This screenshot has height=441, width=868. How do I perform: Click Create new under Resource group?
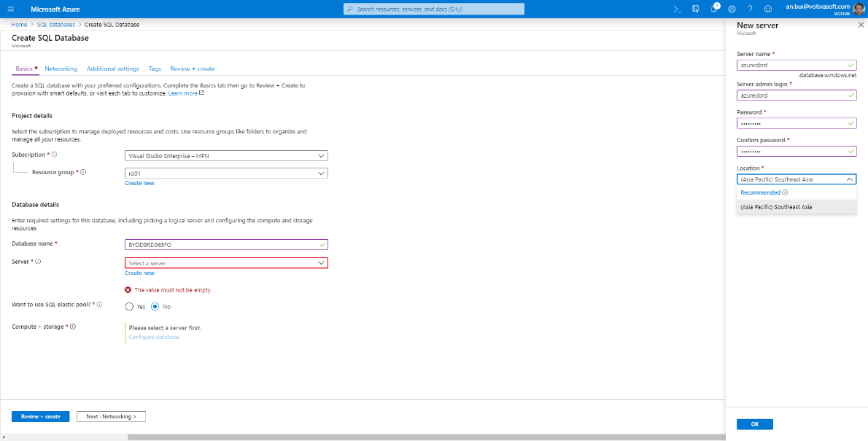[x=139, y=183]
